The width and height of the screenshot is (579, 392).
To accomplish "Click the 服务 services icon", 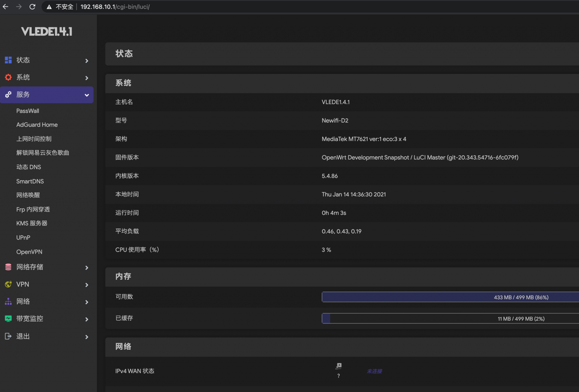I will pyautogui.click(x=8, y=95).
